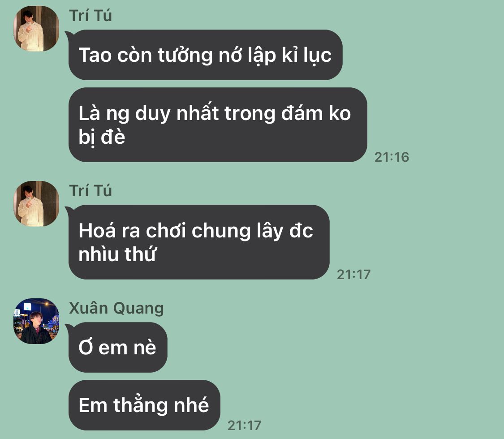Open Trí Tú's avatar beside the first message

coord(36,28)
